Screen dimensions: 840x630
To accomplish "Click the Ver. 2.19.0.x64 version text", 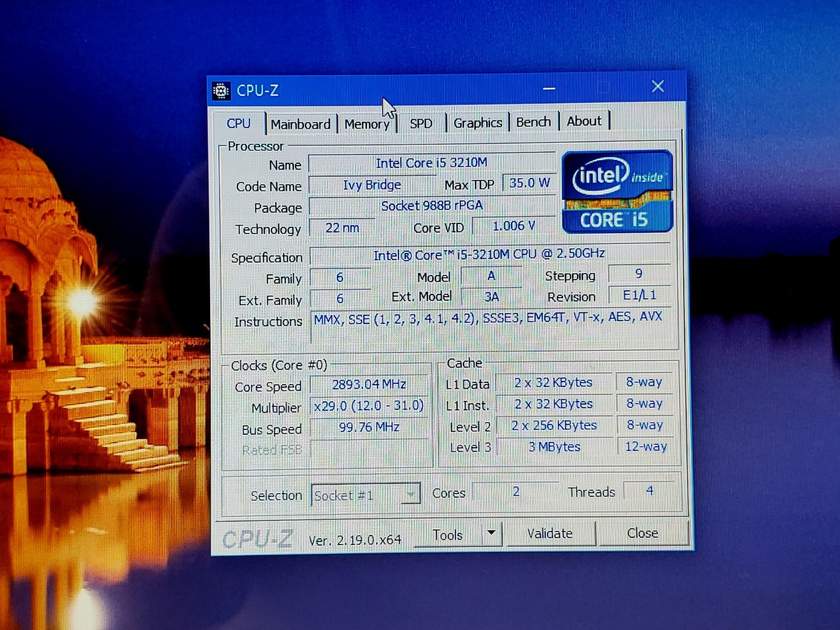I will [x=355, y=540].
